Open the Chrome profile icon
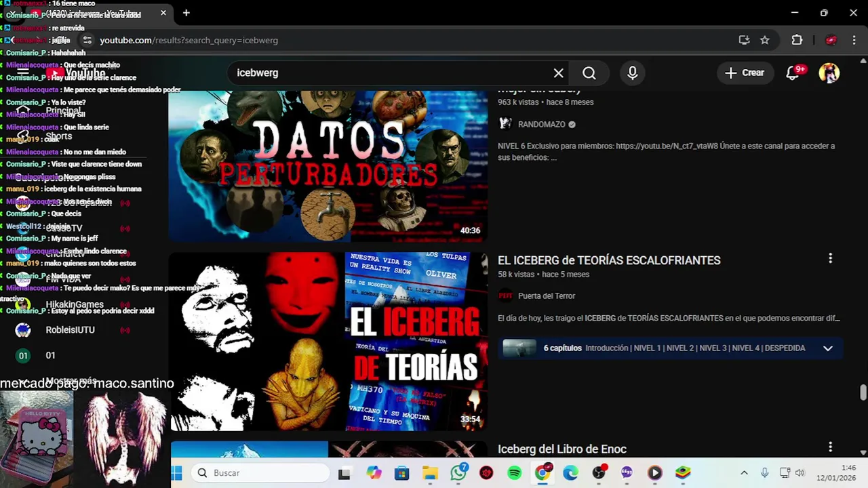The width and height of the screenshot is (868, 488). [x=831, y=40]
